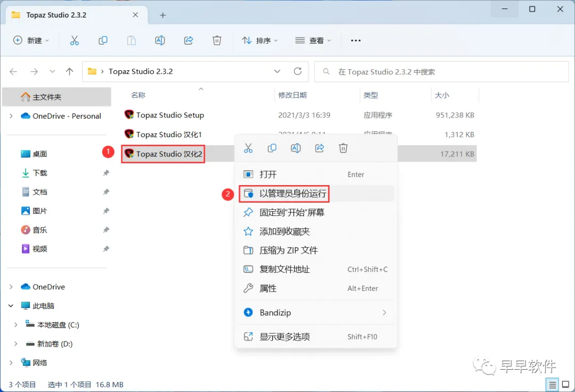Expand the 新加卷 (D:) tree node
This screenshot has height=392, width=575.
tap(16, 344)
